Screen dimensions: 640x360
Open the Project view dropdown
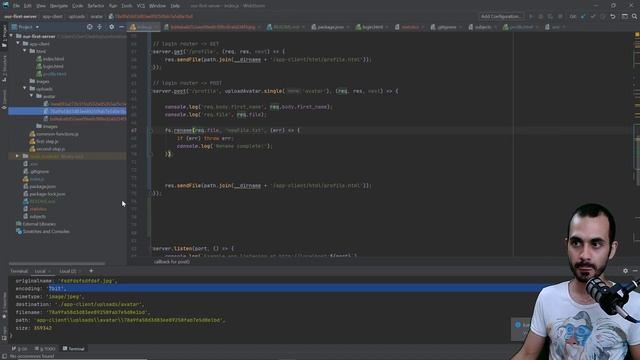(25, 27)
